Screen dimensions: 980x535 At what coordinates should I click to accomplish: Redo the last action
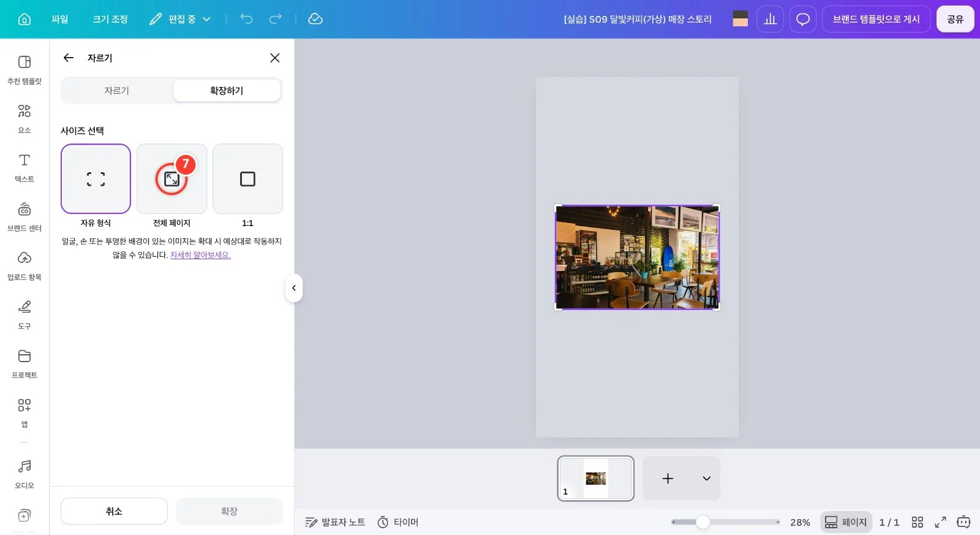pos(276,19)
